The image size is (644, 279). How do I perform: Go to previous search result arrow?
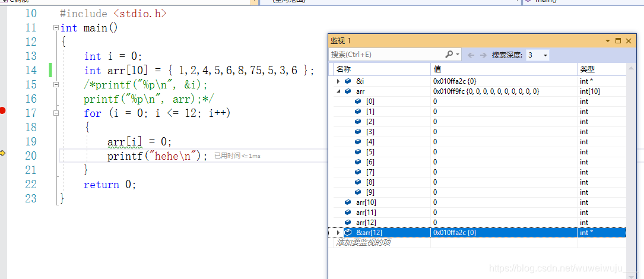(x=471, y=55)
